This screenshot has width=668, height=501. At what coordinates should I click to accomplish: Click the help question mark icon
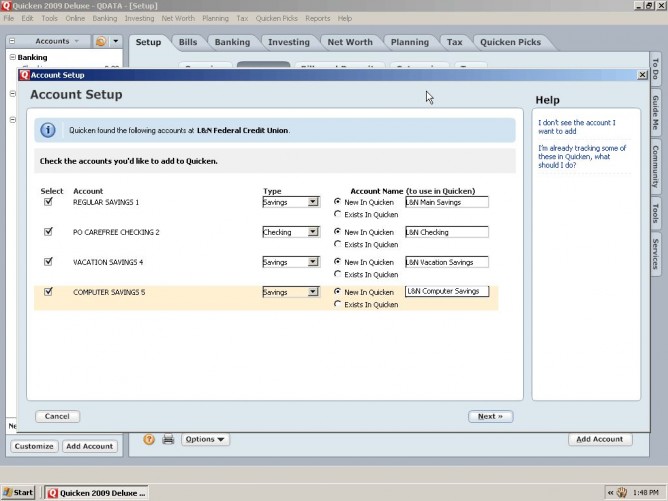(x=149, y=439)
